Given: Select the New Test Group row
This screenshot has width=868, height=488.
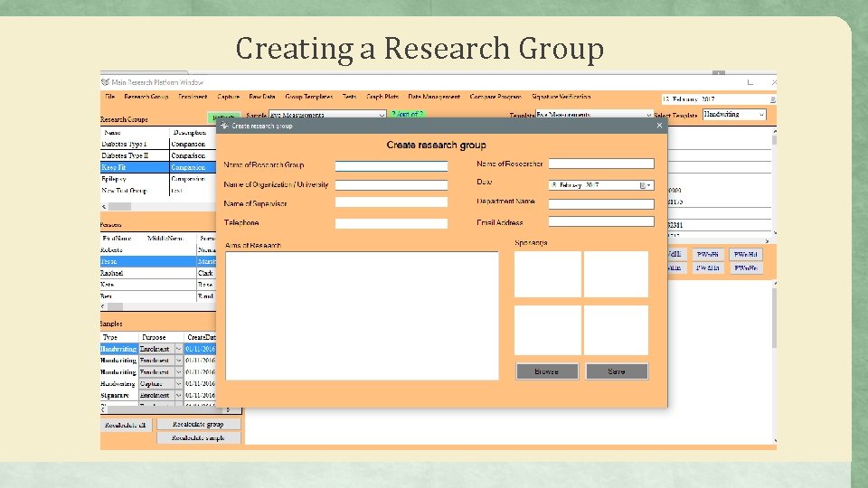Looking at the screenshot, I should pyautogui.click(x=157, y=191).
